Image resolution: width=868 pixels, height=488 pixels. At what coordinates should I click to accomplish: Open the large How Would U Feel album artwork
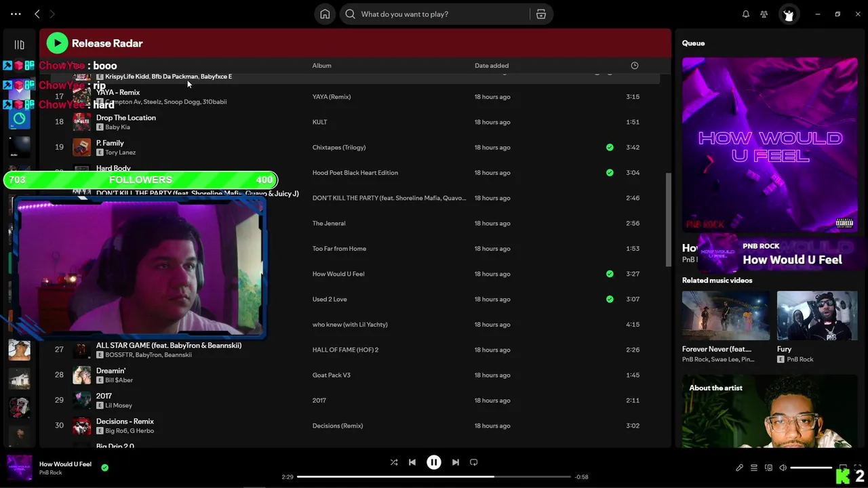(x=770, y=144)
